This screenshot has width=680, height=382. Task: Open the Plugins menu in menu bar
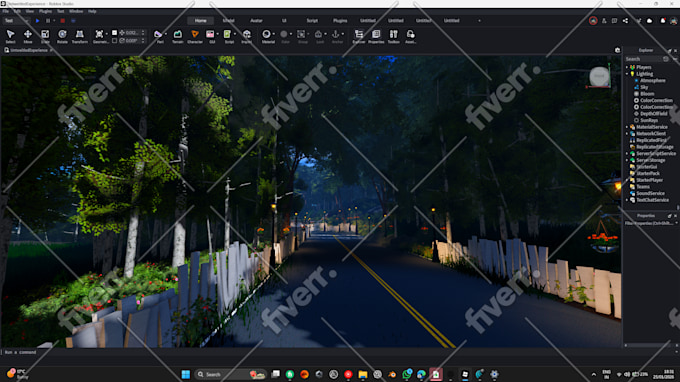pyautogui.click(x=45, y=11)
